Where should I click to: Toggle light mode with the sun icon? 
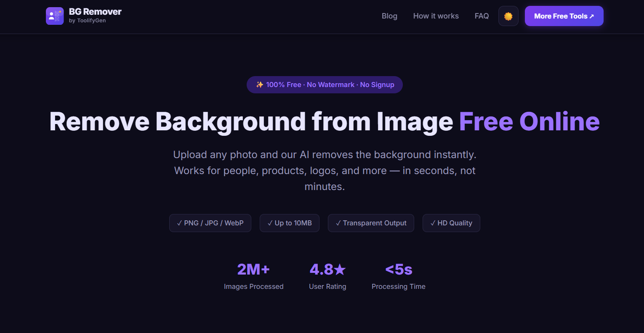(508, 16)
